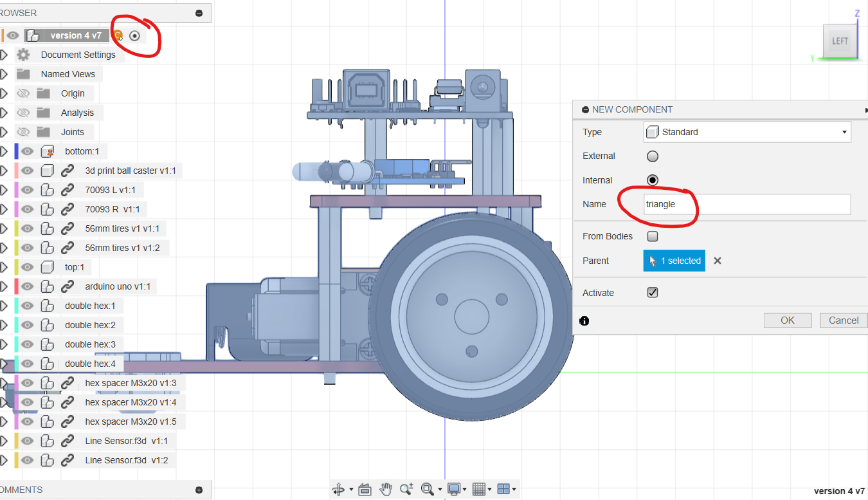This screenshot has width=868, height=500.
Task: Select double hex:3 in the browser
Action: [90, 344]
